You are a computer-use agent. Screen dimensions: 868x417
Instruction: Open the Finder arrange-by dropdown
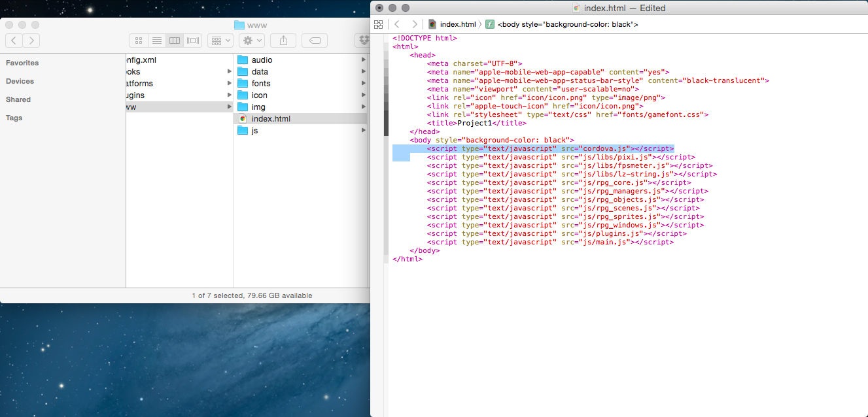pos(220,41)
